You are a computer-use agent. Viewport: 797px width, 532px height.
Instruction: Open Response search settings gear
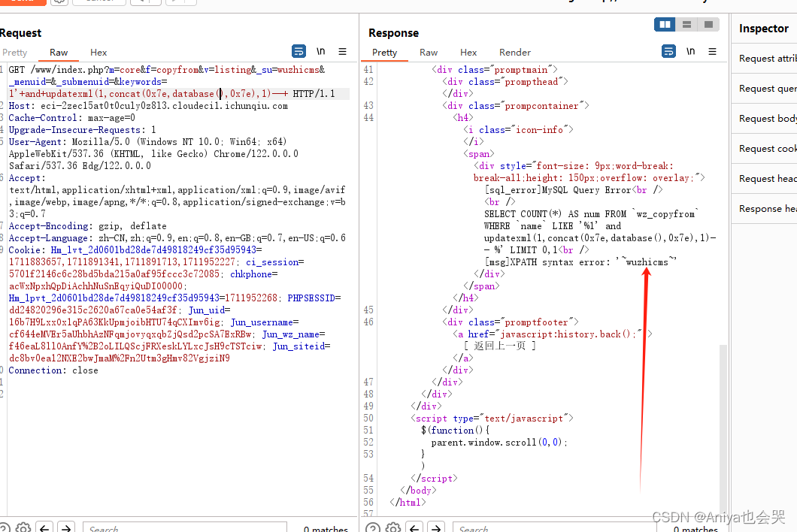click(393, 528)
